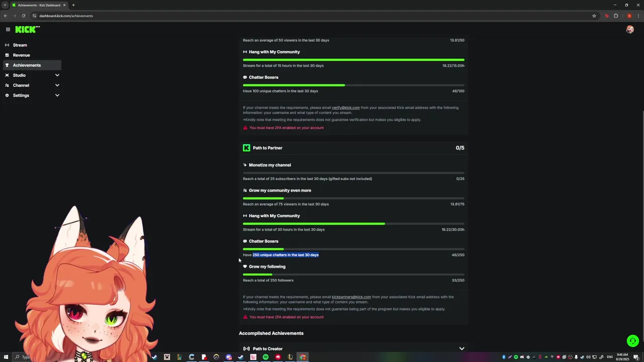Expand the Studio chevron
This screenshot has width=644, height=362.
57,75
